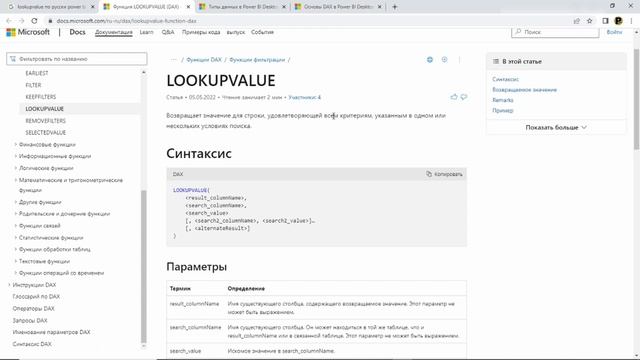Expand Функции связей in the tree
Viewport: 640px width, 360px height.
click(40, 226)
